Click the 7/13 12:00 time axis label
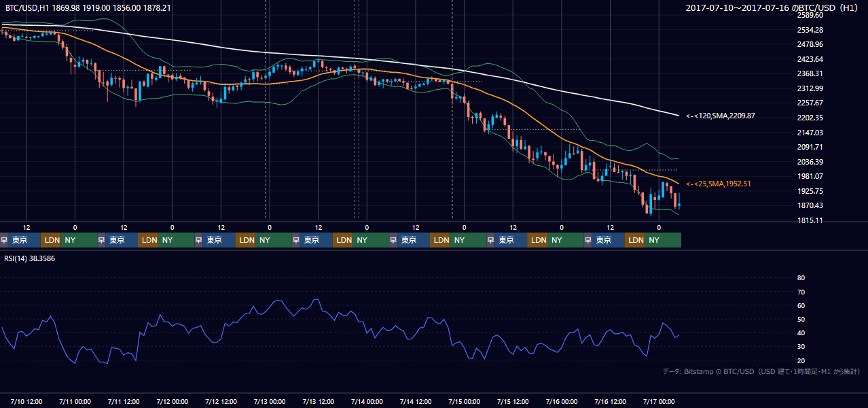The height and width of the screenshot is (408, 868). coord(319,401)
